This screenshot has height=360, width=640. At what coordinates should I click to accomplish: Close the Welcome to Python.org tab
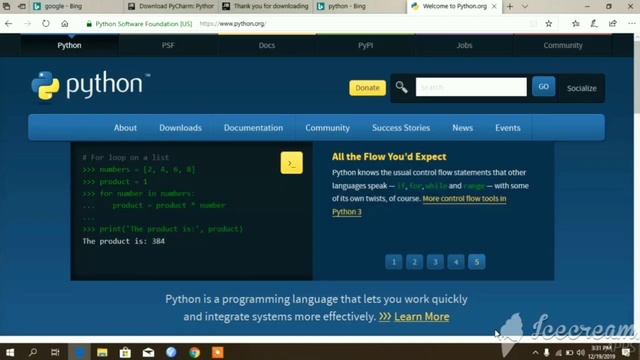coord(494,6)
